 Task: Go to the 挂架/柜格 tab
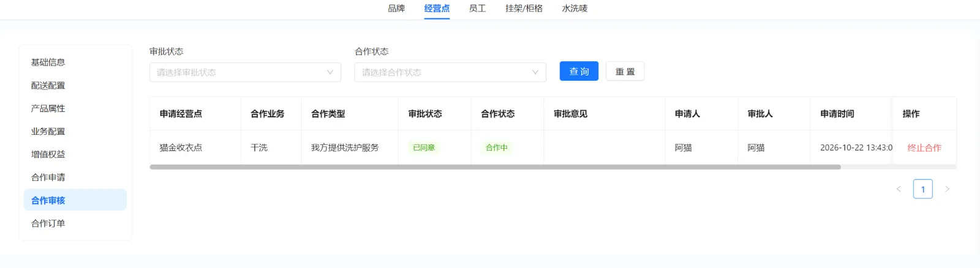click(524, 9)
